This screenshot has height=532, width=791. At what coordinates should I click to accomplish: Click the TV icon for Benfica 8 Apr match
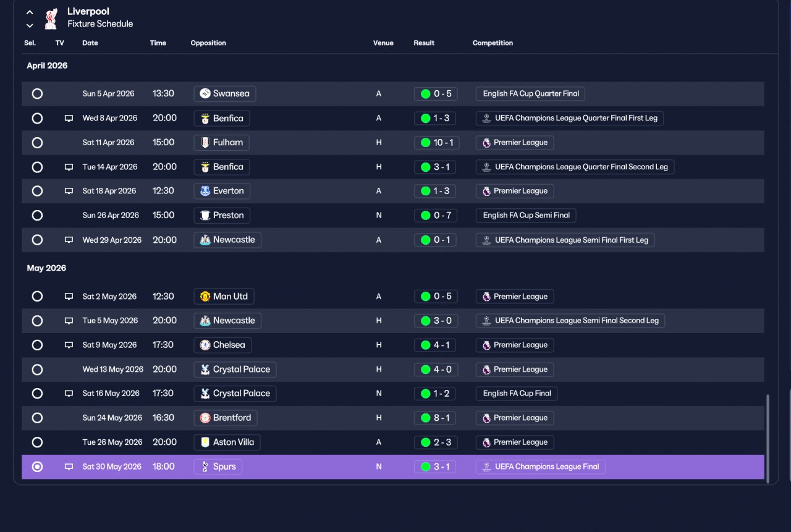coord(69,118)
